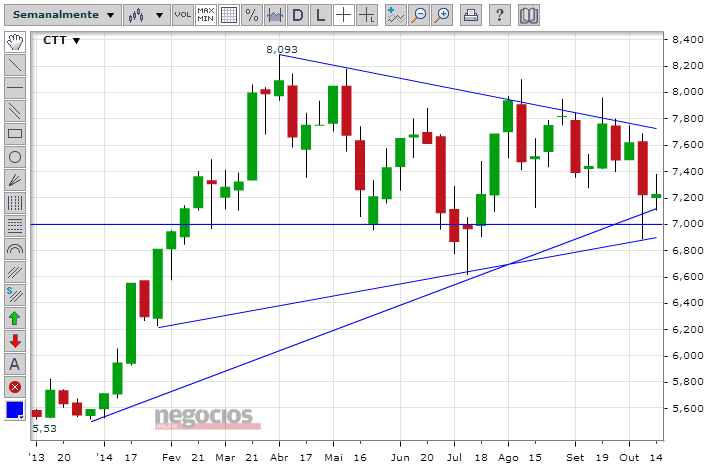Open the candlestick chart type dropdown
The image size is (716, 469).
click(147, 15)
